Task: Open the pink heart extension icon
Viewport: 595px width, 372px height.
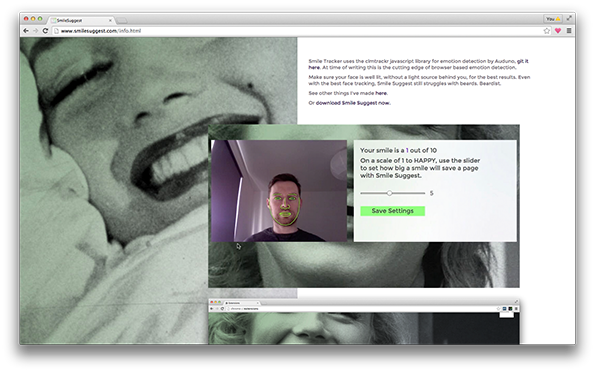Action: pos(558,31)
